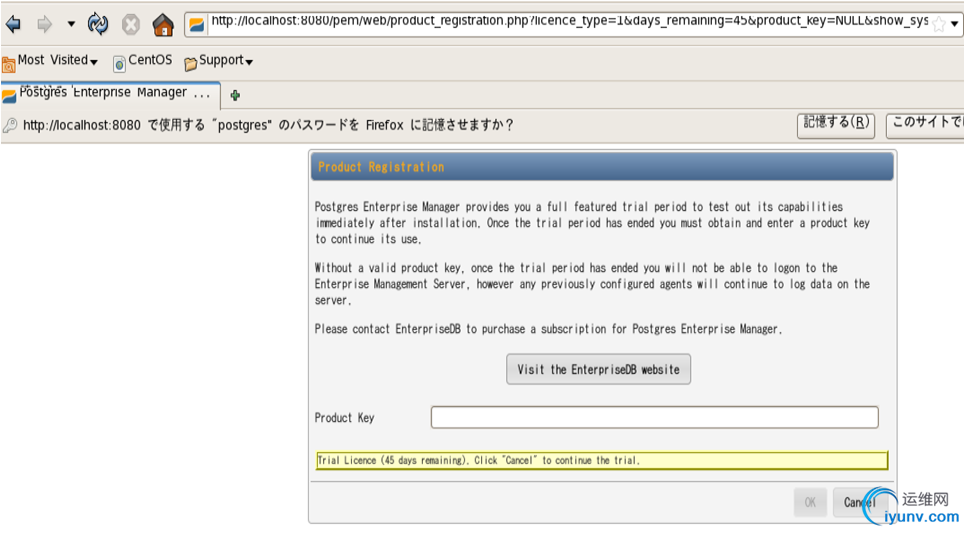
Task: Open the address bar history dropdown
Action: pos(955,25)
